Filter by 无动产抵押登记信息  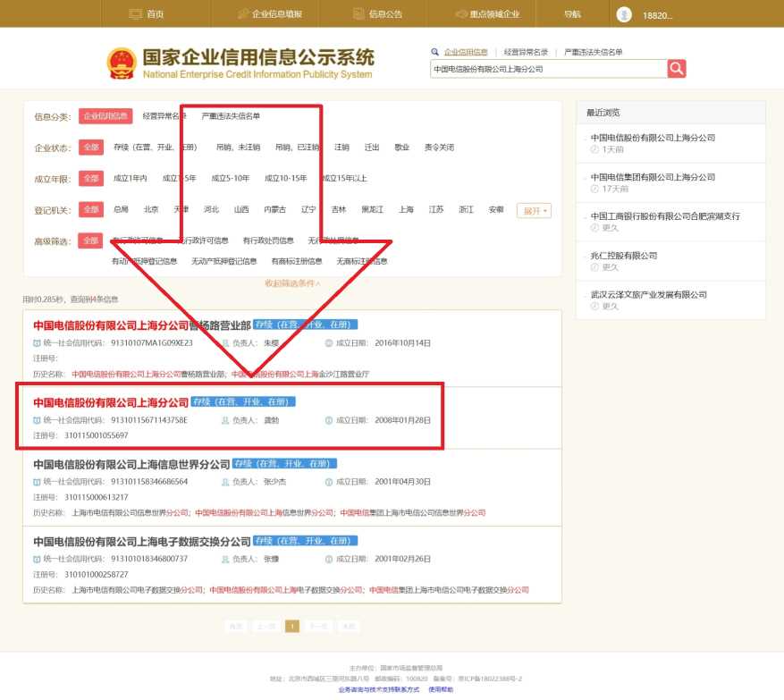tap(224, 260)
